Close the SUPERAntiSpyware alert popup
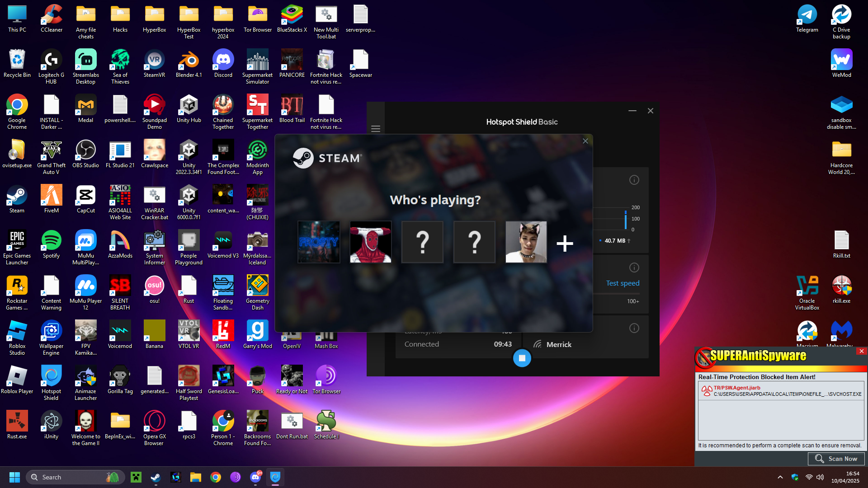Screen dimensions: 868x488 (x=861, y=351)
